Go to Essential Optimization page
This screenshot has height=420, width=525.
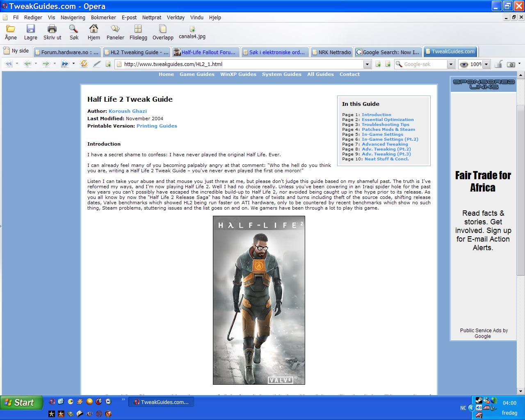point(388,120)
